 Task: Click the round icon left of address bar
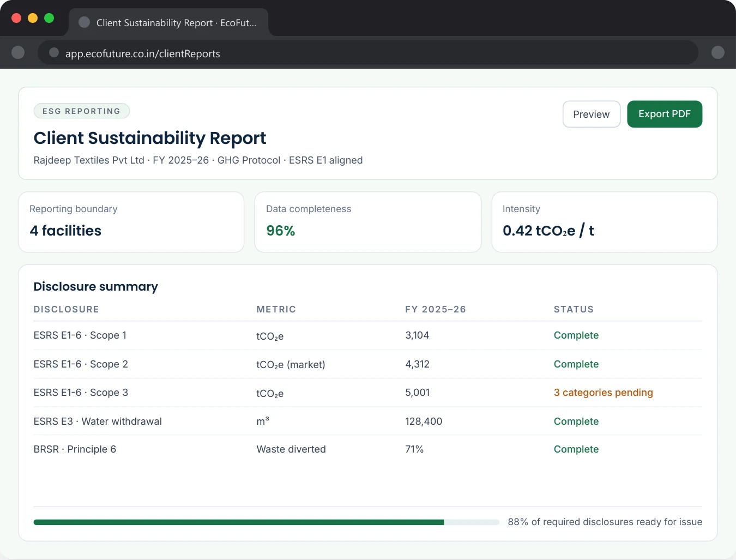click(x=18, y=52)
